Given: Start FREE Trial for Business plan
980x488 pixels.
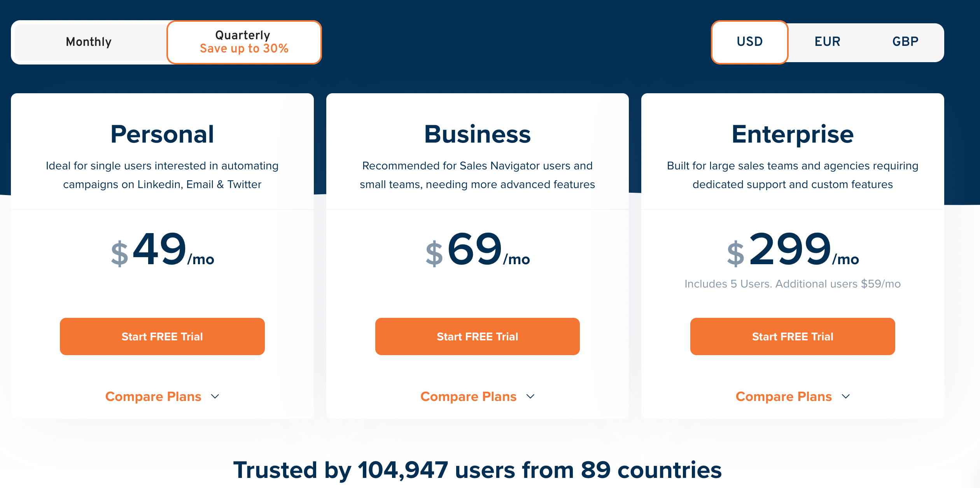Looking at the screenshot, I should 477,336.
